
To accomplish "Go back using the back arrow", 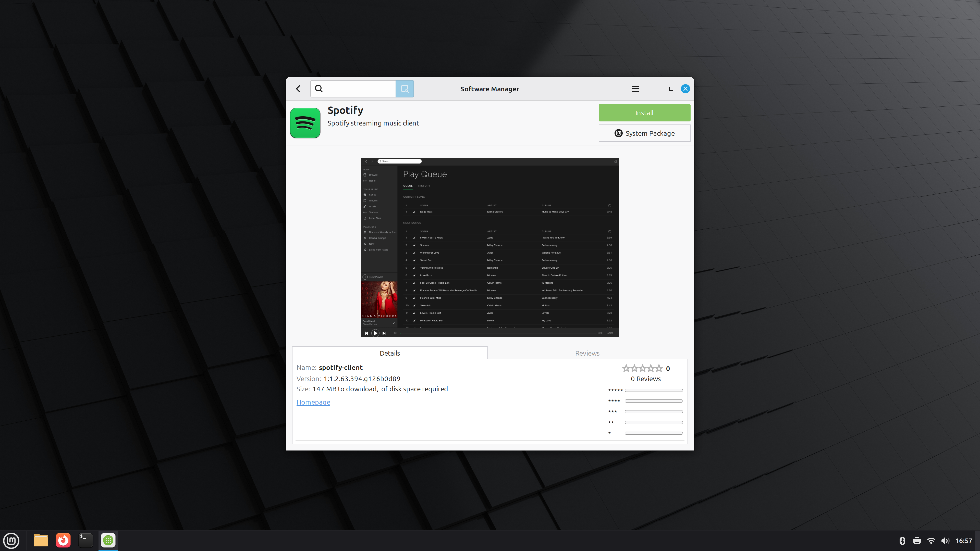I will point(298,89).
